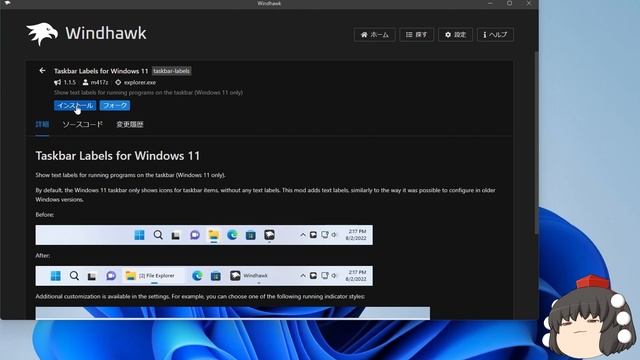The height and width of the screenshot is (360, 640).
Task: Click the Windhawk hawk logo
Action: (x=42, y=34)
